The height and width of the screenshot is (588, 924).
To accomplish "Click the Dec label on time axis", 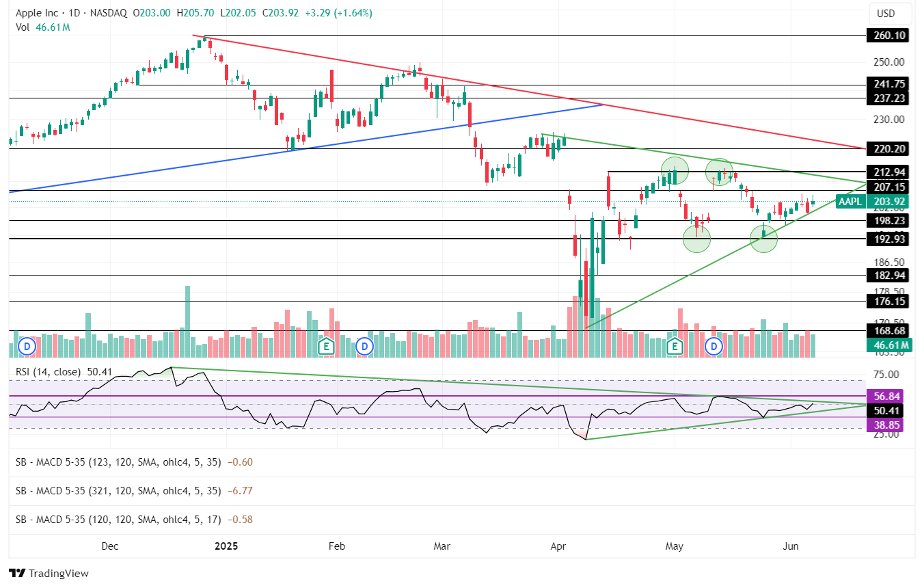I will coord(109,546).
